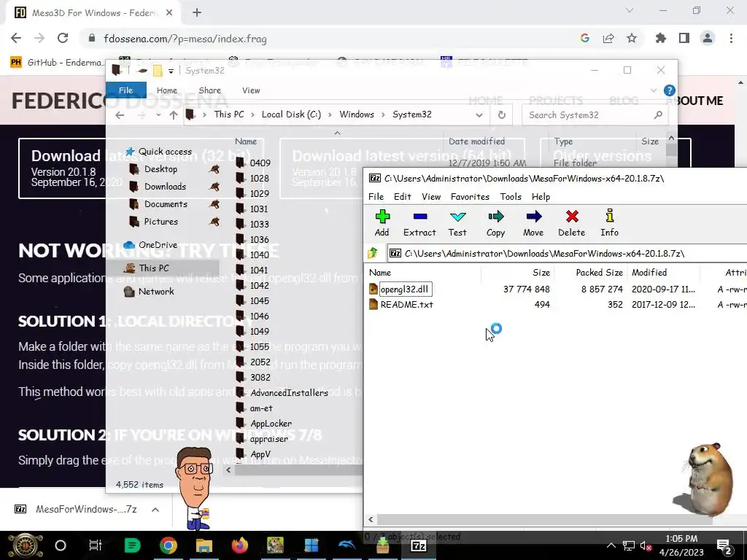This screenshot has height=560, width=747.
Task: Open Chrome three-dot menu
Action: [731, 38]
